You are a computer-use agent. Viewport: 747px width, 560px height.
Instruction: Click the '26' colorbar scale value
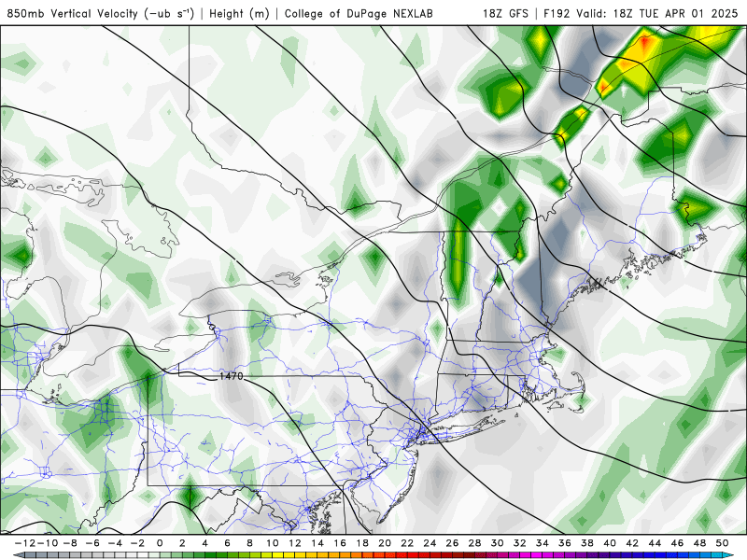point(452,543)
